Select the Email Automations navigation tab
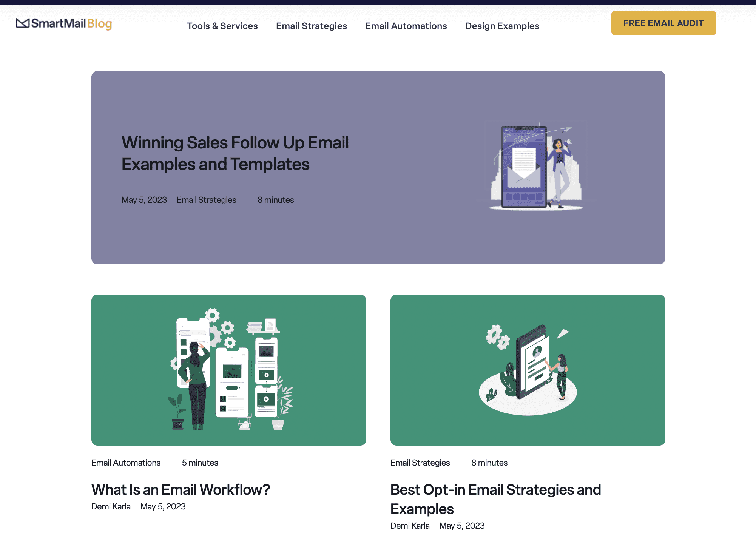This screenshot has width=756, height=543. (406, 25)
